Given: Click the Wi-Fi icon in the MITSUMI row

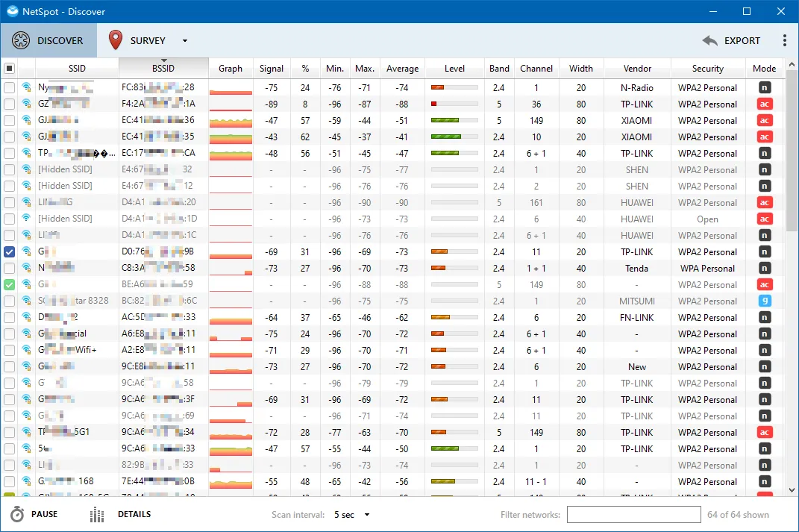Looking at the screenshot, I should [x=27, y=301].
